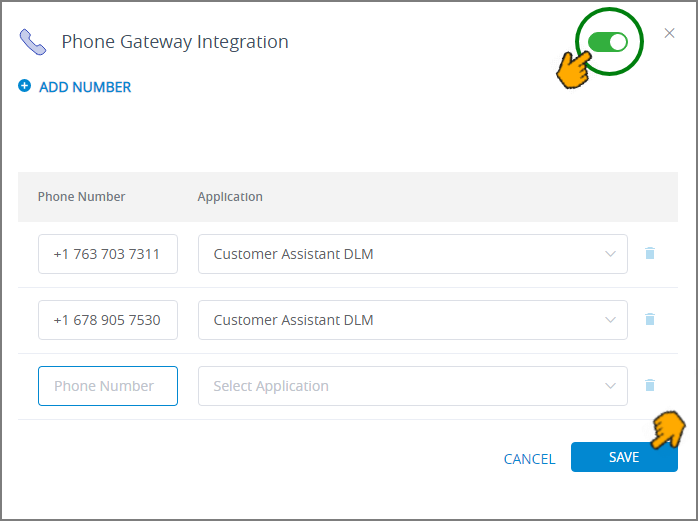
Task: Click the SAVE button
Action: tap(624, 457)
